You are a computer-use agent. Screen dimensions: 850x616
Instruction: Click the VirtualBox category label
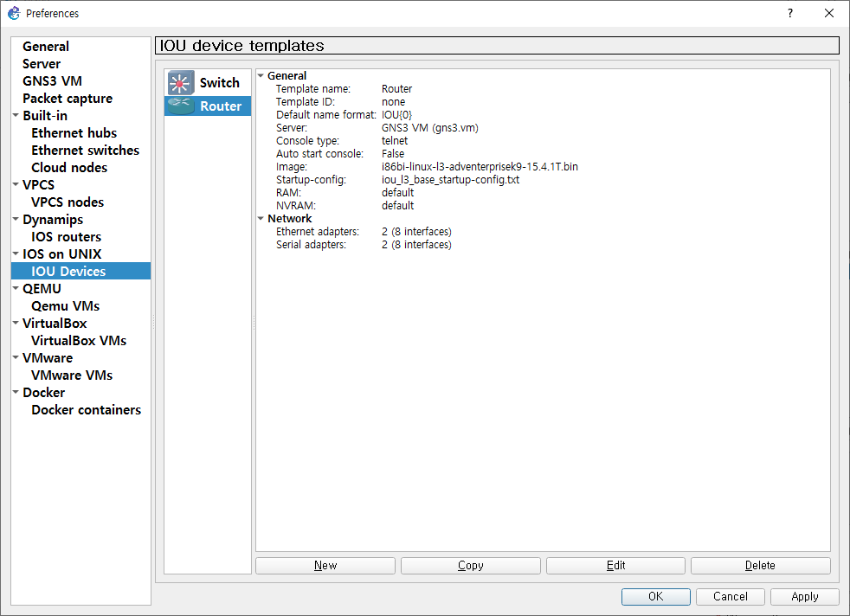tap(55, 324)
